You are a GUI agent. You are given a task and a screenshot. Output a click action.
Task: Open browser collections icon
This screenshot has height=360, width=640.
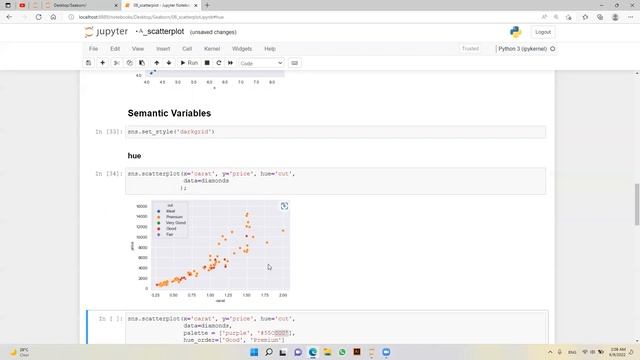pyautogui.click(x=600, y=17)
